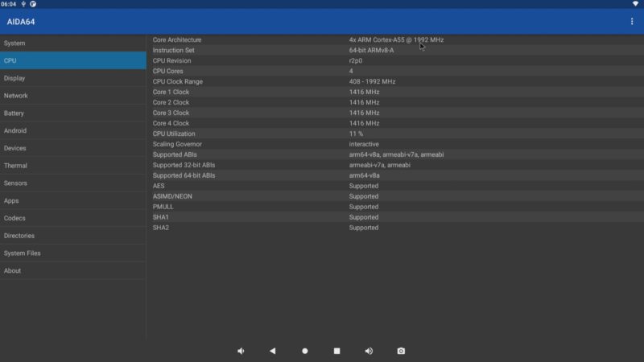The width and height of the screenshot is (644, 362).
Task: Open the About section
Action: coord(73,270)
